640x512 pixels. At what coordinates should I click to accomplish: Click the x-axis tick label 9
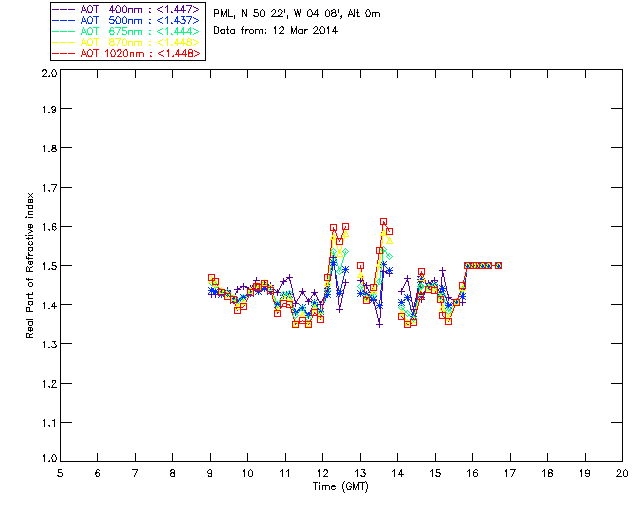pos(210,473)
